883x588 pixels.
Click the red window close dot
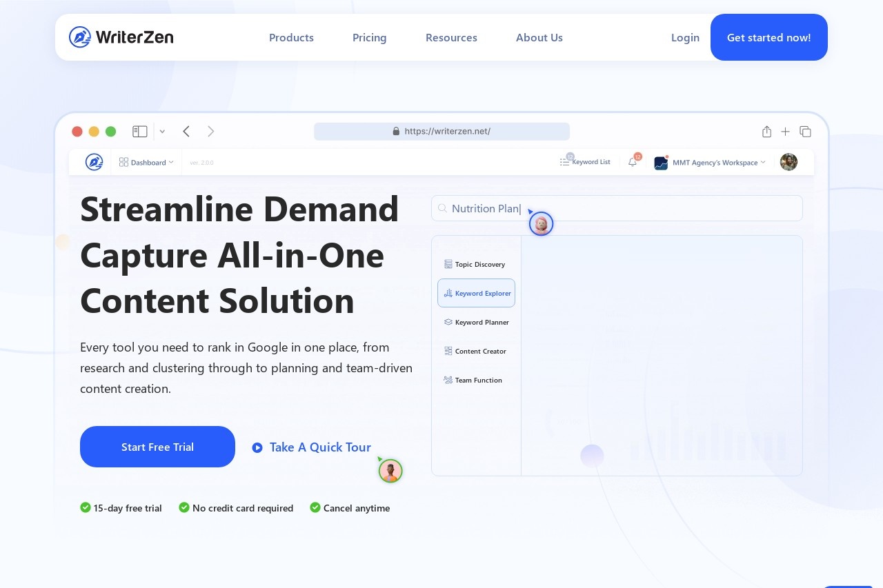[77, 131]
